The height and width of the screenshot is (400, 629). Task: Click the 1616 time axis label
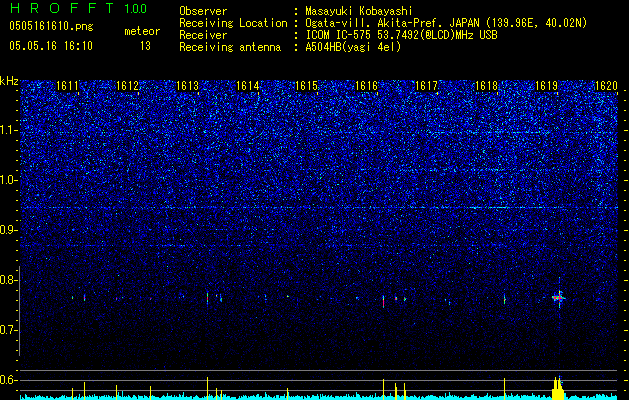366,86
